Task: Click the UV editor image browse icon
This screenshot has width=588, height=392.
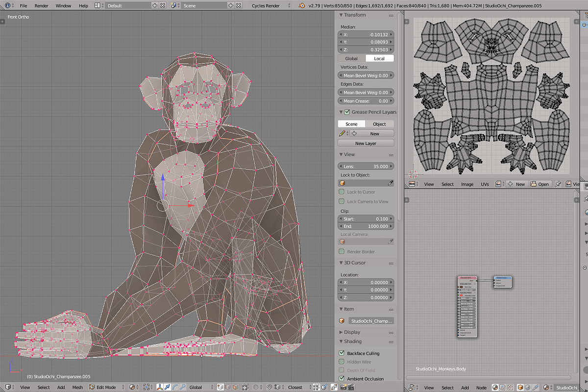Action: point(500,184)
